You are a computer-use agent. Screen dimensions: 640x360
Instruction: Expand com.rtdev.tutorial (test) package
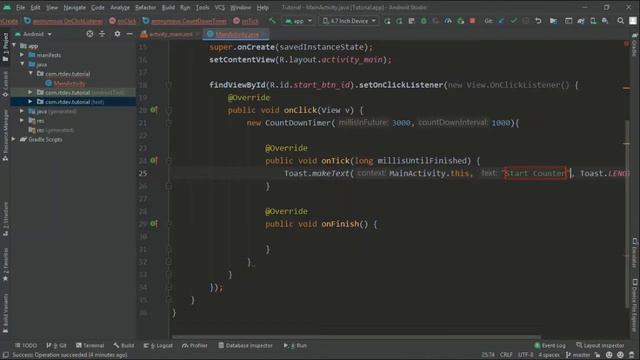[x=30, y=102]
